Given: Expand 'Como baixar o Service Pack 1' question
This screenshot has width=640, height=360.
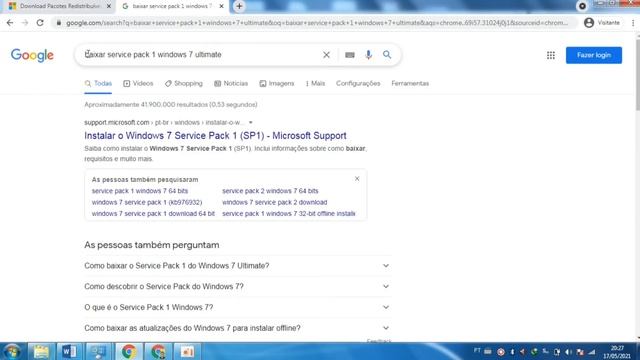Looking at the screenshot, I should pyautogui.click(x=237, y=266).
